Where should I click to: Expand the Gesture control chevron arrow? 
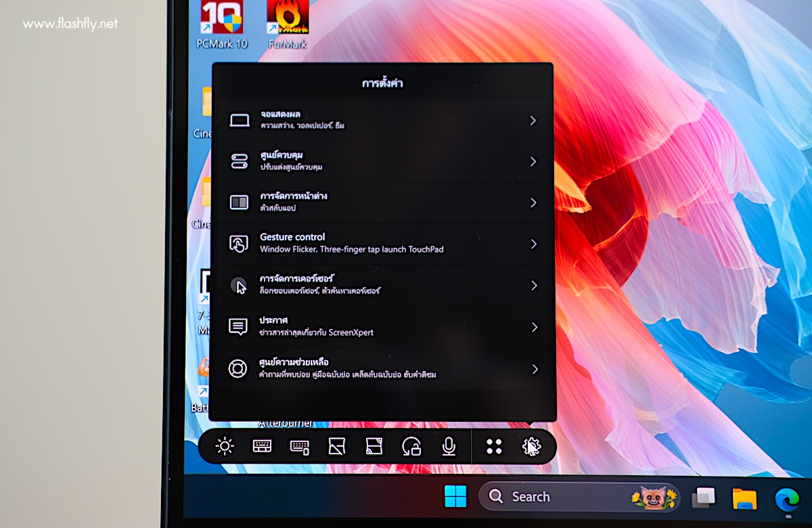[533, 244]
